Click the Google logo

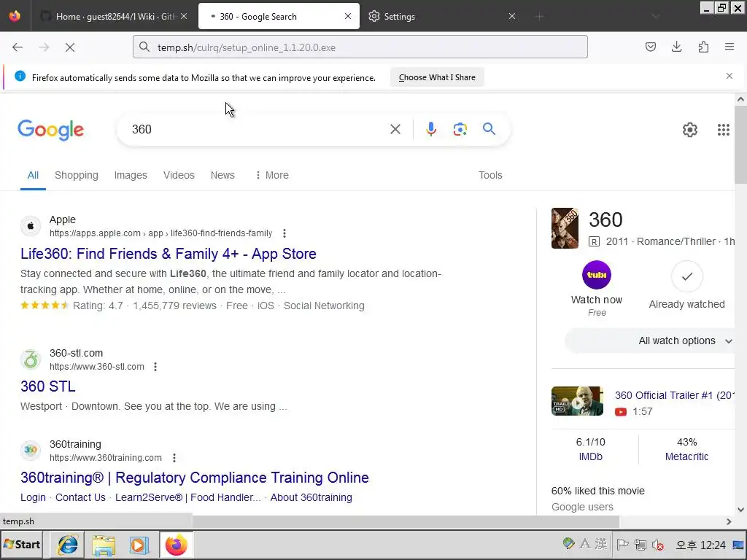51,130
